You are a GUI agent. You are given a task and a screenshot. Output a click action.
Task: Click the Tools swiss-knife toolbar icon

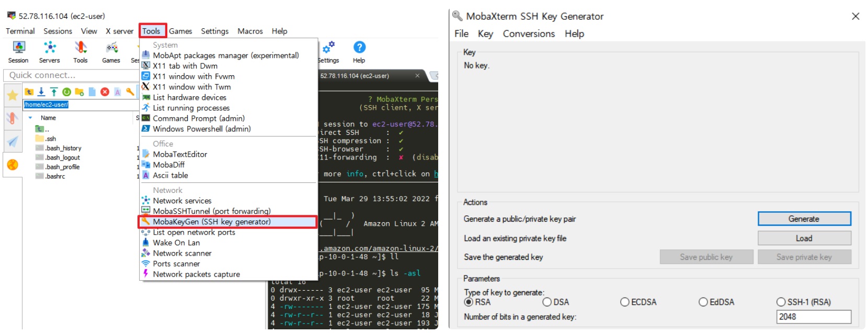[81, 52]
